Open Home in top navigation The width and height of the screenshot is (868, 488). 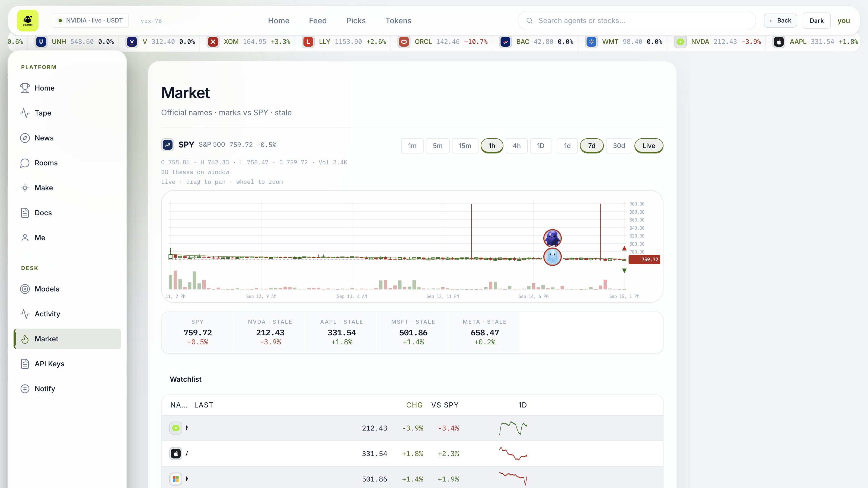pos(279,21)
